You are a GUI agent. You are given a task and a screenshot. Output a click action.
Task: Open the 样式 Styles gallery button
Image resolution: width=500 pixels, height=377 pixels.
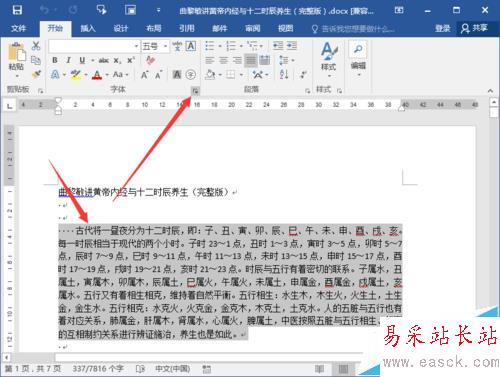tap(329, 59)
